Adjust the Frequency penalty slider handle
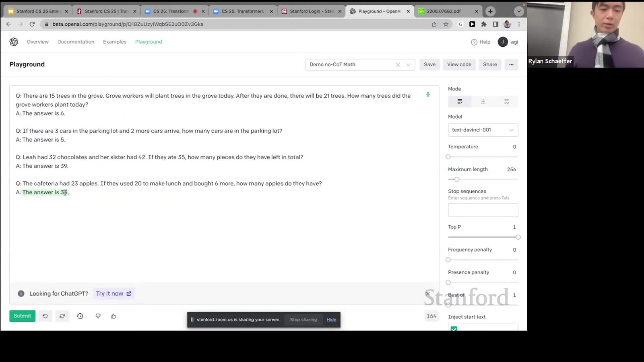 tap(448, 260)
